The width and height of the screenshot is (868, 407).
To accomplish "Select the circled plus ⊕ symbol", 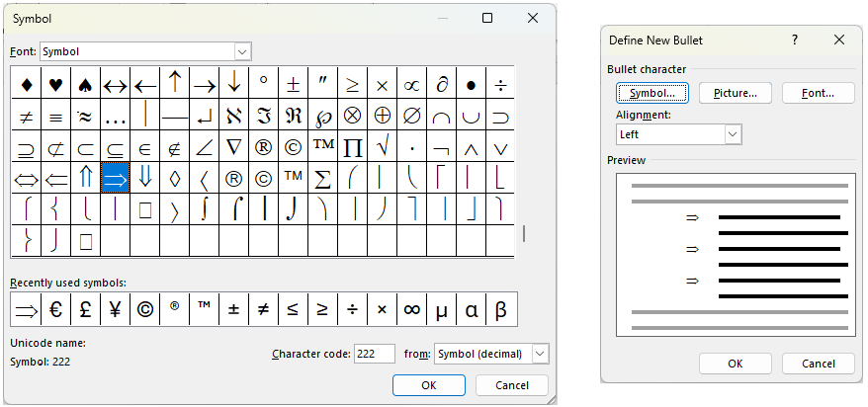I will coord(382,115).
